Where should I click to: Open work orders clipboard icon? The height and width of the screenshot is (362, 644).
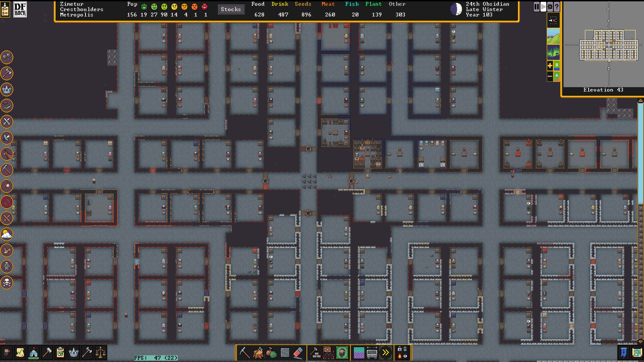[x=60, y=353]
